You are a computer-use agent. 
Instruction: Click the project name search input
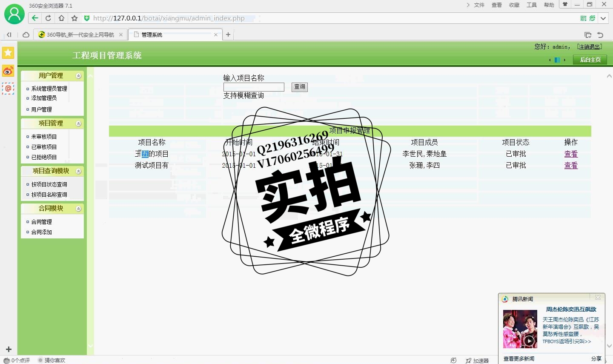click(x=254, y=87)
